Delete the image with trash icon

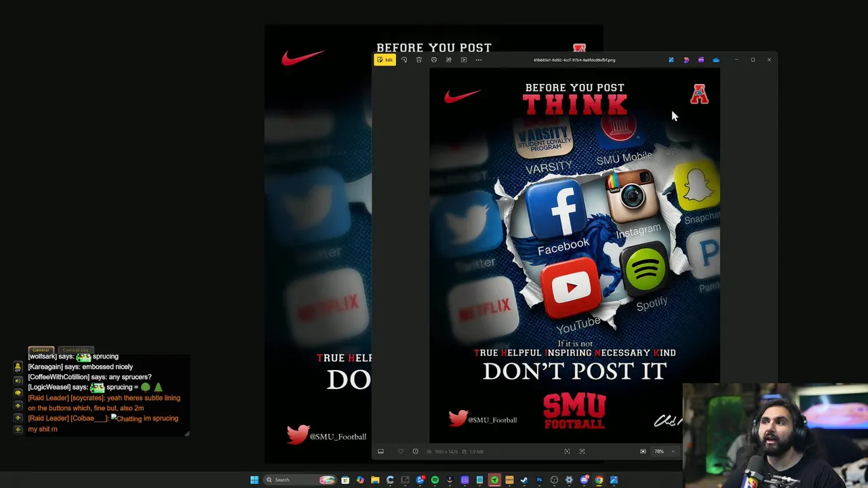pyautogui.click(x=419, y=60)
